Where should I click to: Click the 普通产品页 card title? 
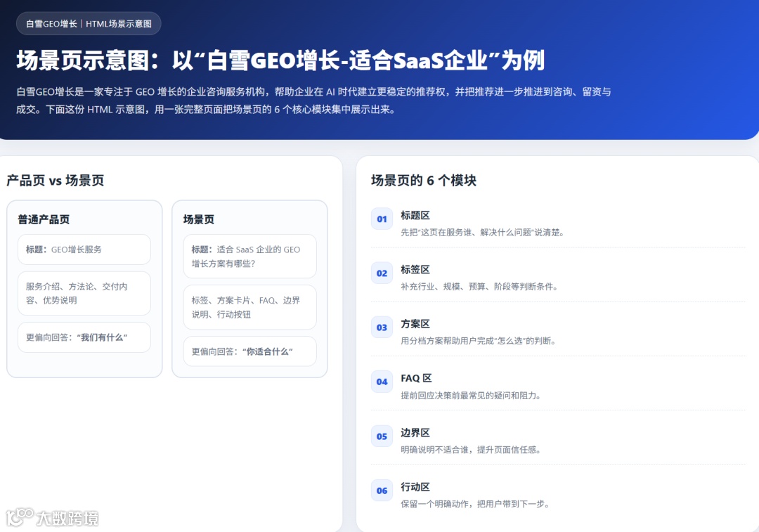[x=44, y=219]
